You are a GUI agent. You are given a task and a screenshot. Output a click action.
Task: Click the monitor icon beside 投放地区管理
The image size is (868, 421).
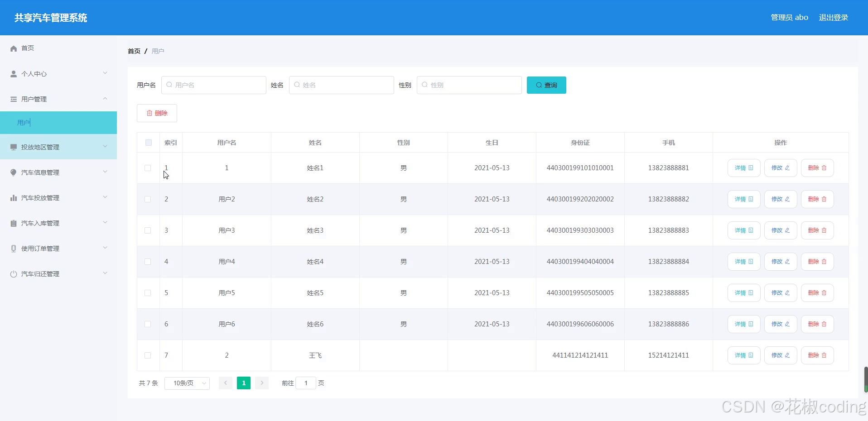14,147
